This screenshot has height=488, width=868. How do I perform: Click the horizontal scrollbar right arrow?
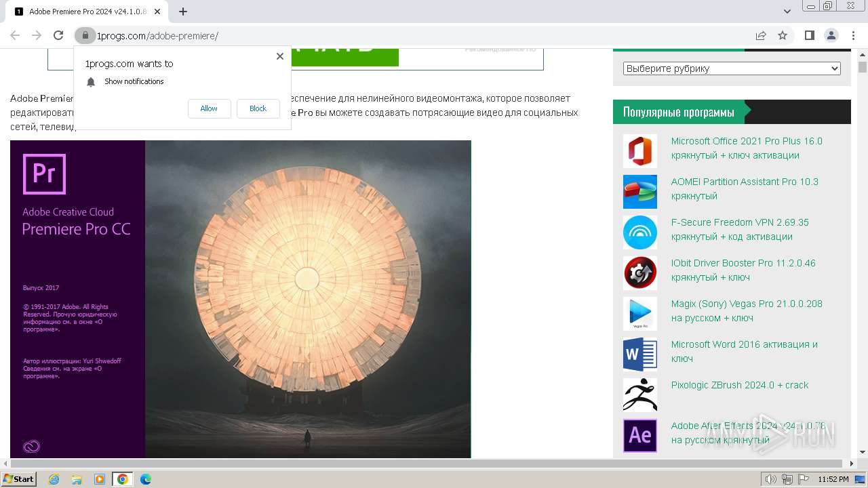coord(852,464)
